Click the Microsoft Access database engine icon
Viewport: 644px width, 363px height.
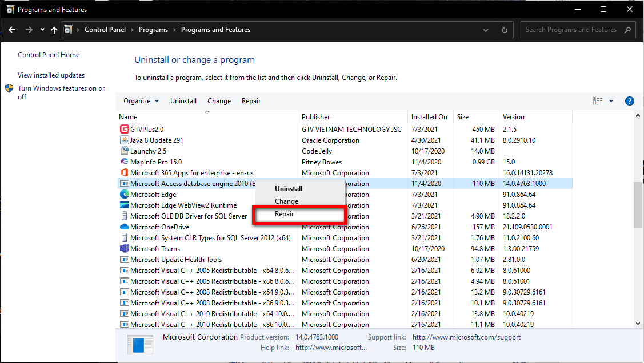coord(124,183)
